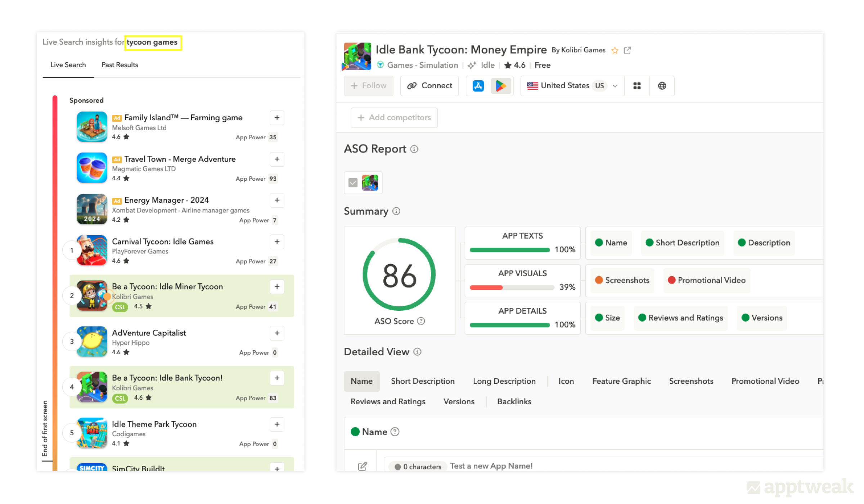Switch to Live Search tab
This screenshot has width=864, height=504.
click(68, 65)
